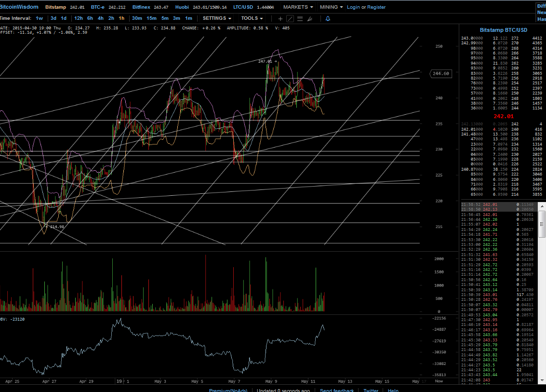Click the OBV: -23120 indicator label

[x=13, y=319]
